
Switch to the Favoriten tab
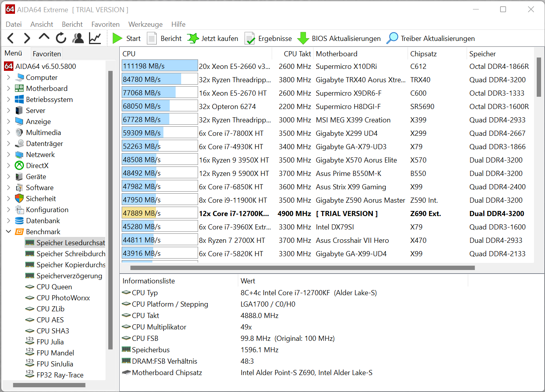46,54
